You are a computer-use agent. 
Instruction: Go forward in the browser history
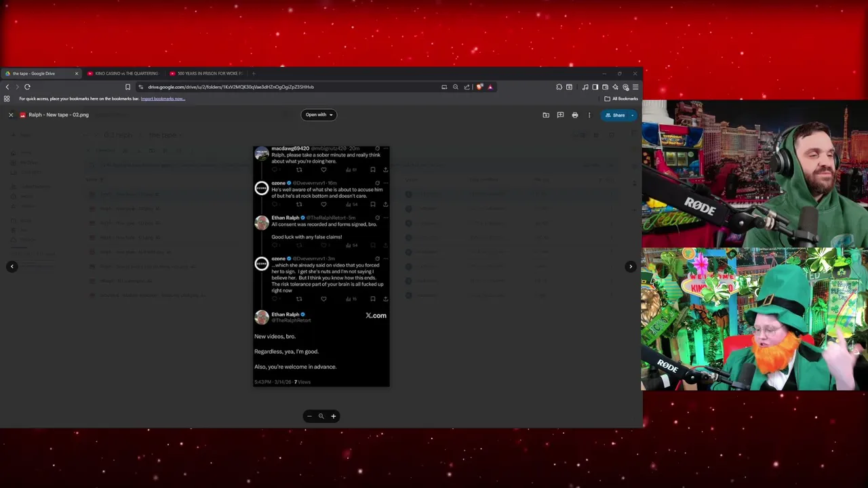coord(17,87)
